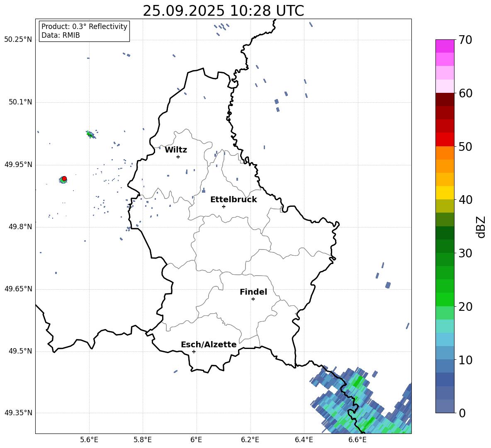The width and height of the screenshot is (491, 448).
Task: Click the 6°E longitude label
Action: 196,440
